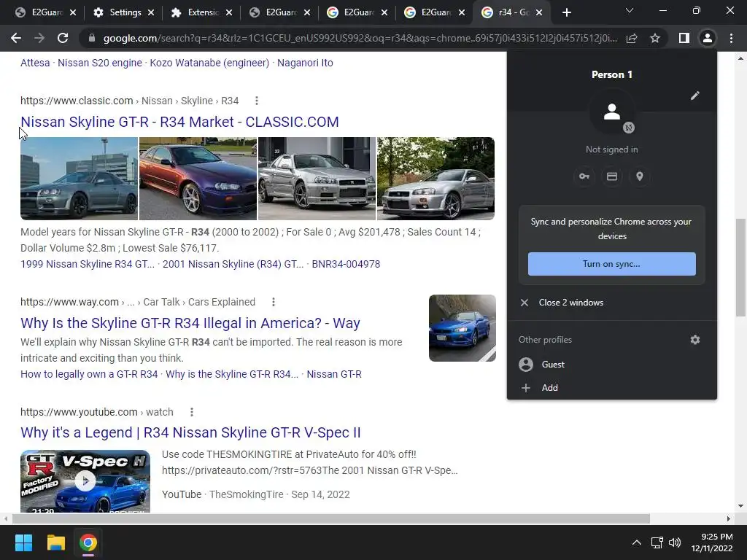
Task: Show hidden system tray icons
Action: coord(636,542)
